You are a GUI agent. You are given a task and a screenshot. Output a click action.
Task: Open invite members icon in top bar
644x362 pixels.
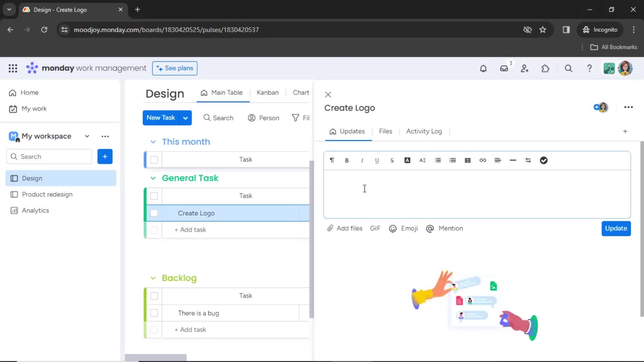[525, 68]
